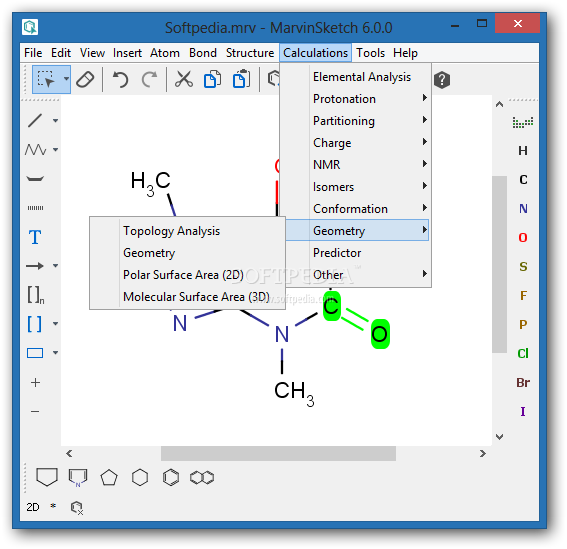The image size is (567, 549).
Task: Click the Undo icon
Action: [120, 79]
